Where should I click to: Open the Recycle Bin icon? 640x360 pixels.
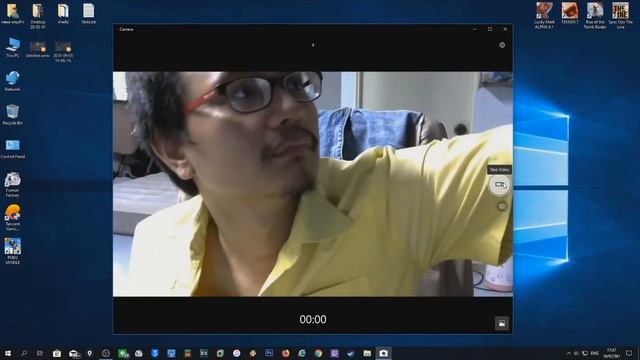tap(13, 115)
